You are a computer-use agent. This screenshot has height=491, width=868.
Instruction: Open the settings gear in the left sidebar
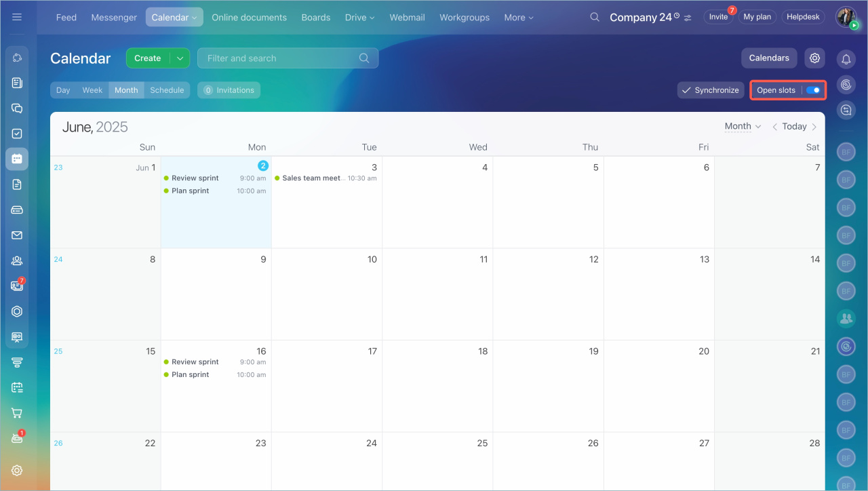pos(17,470)
